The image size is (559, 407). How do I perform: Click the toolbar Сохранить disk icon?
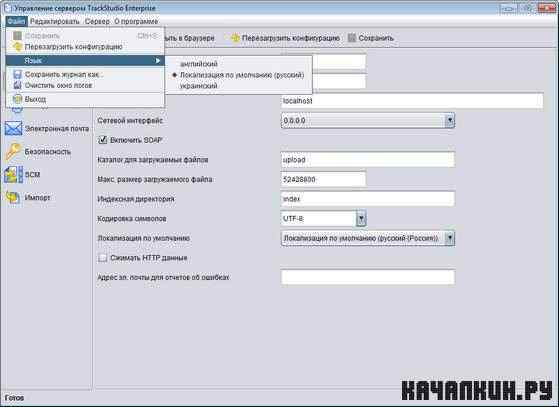[x=352, y=38]
